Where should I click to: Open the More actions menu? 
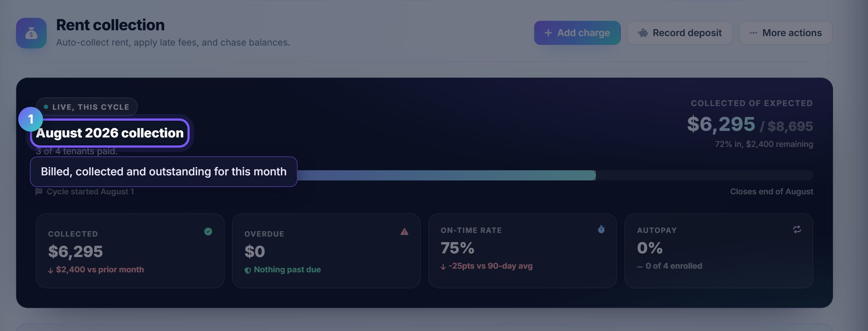[x=786, y=33]
